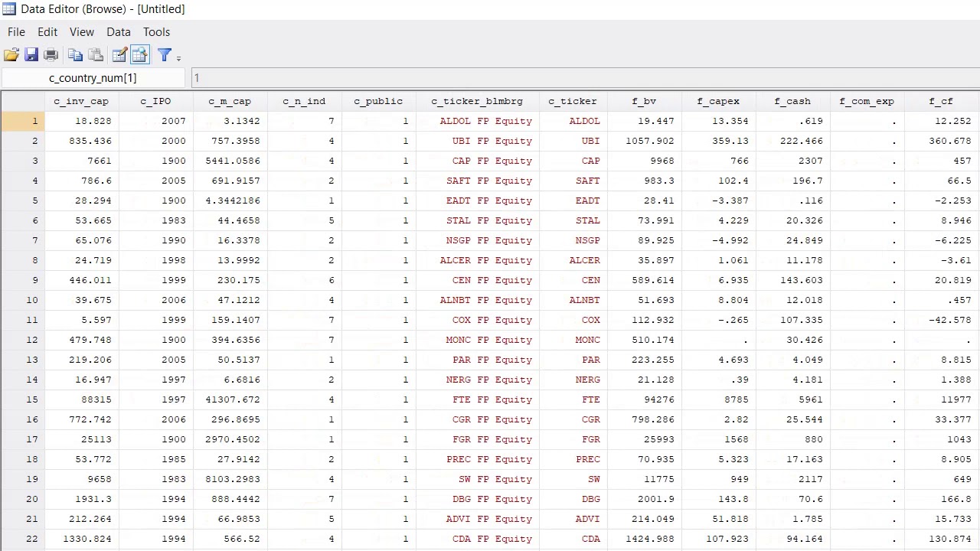Select the f_cash column header
Viewport: 980px width, 551px height.
pyautogui.click(x=792, y=101)
